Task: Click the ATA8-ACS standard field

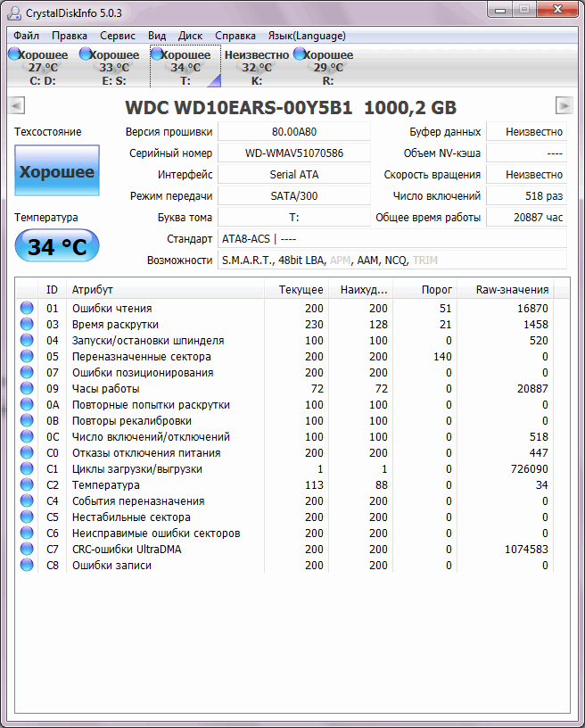Action: (392, 238)
